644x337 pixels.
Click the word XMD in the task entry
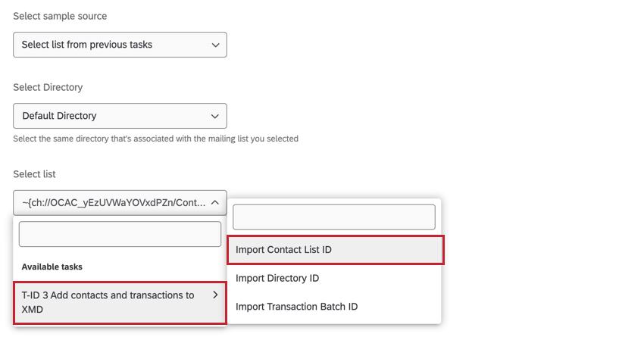(x=33, y=310)
